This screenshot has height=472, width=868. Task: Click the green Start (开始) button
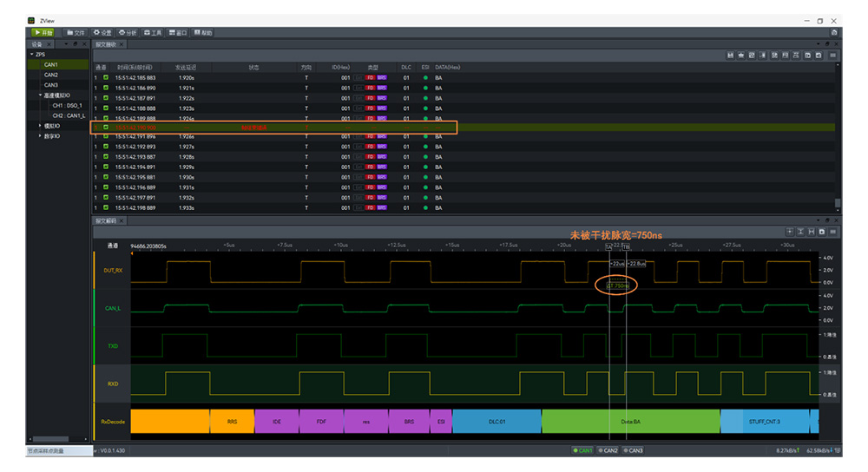43,33
